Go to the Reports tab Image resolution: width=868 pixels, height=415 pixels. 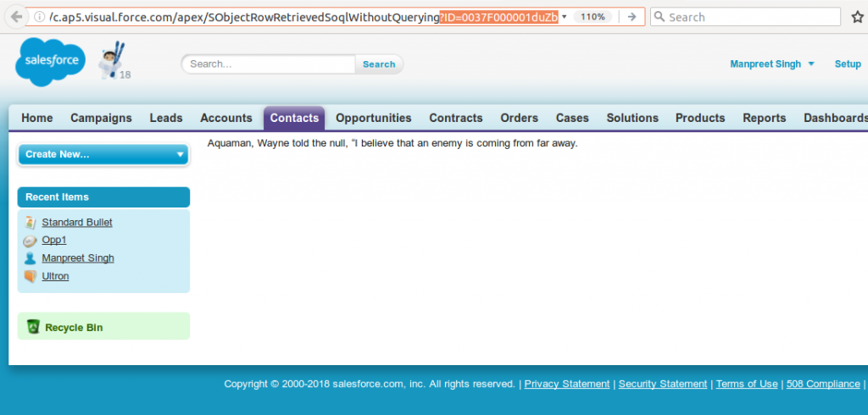[764, 118]
